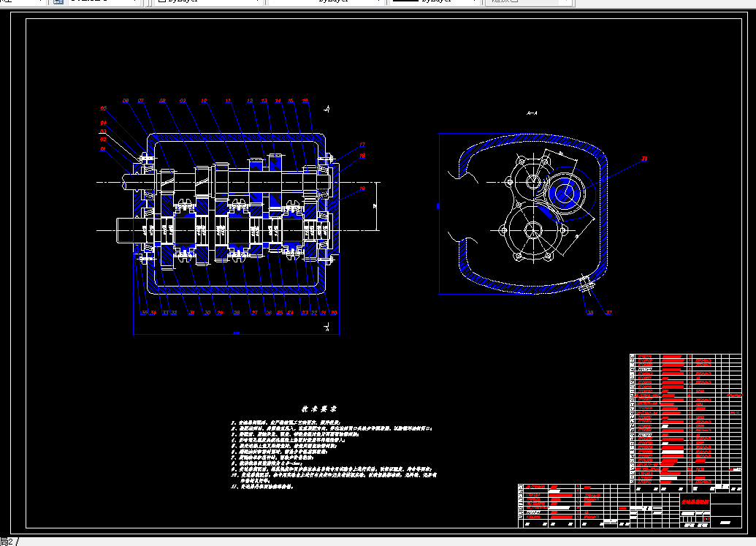This screenshot has width=756, height=546.
Task: Select part balloon number 06
Action: point(126,101)
